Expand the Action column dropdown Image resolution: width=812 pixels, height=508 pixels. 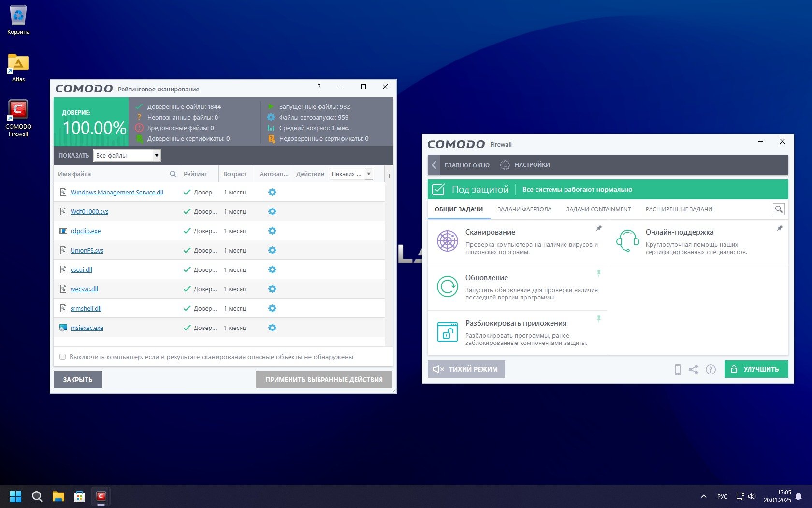coord(369,174)
